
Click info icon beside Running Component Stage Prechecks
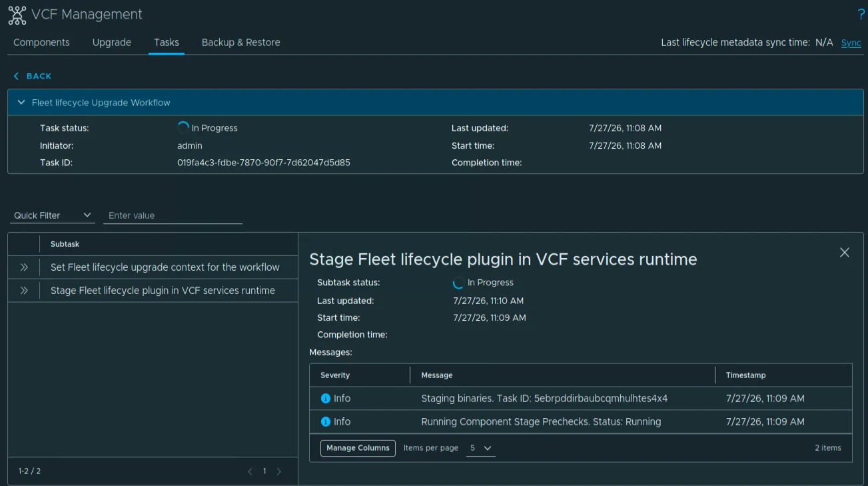point(326,421)
